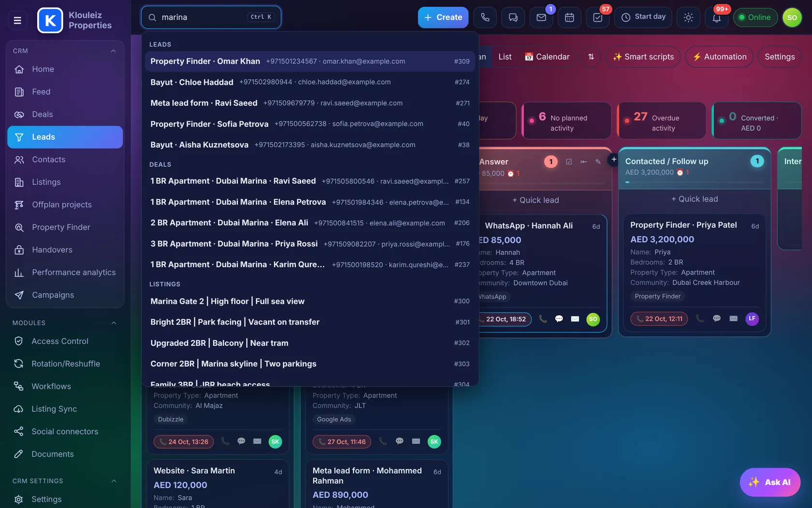This screenshot has height=508, width=812.
Task: Open the Ask AI assistant button
Action: (x=770, y=482)
